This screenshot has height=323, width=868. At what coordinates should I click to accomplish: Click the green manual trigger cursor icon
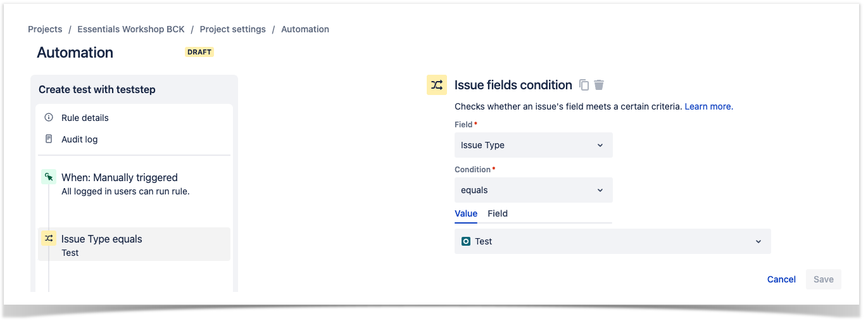49,177
